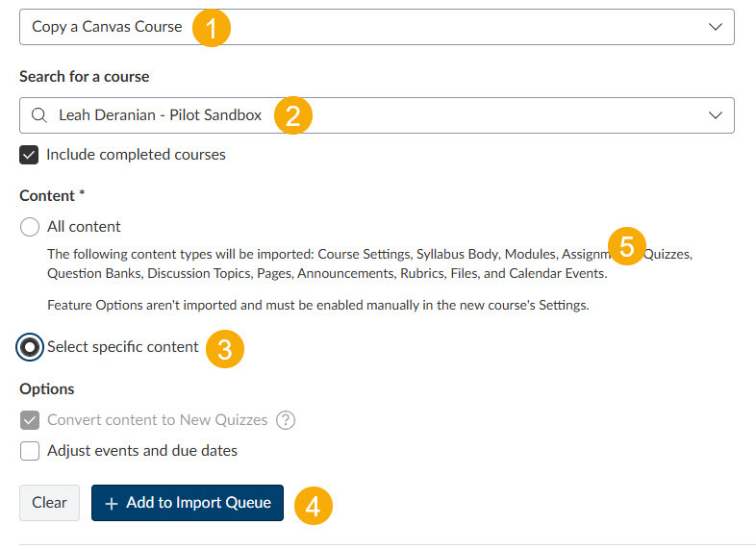Choose the Select specific content radio button

click(x=30, y=347)
